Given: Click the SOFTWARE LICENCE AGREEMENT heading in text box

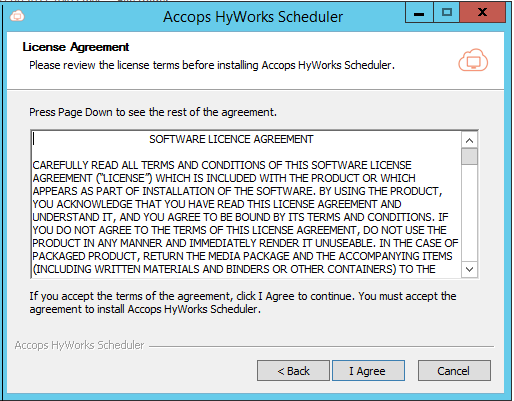Looking at the screenshot, I should pyautogui.click(x=231, y=139).
